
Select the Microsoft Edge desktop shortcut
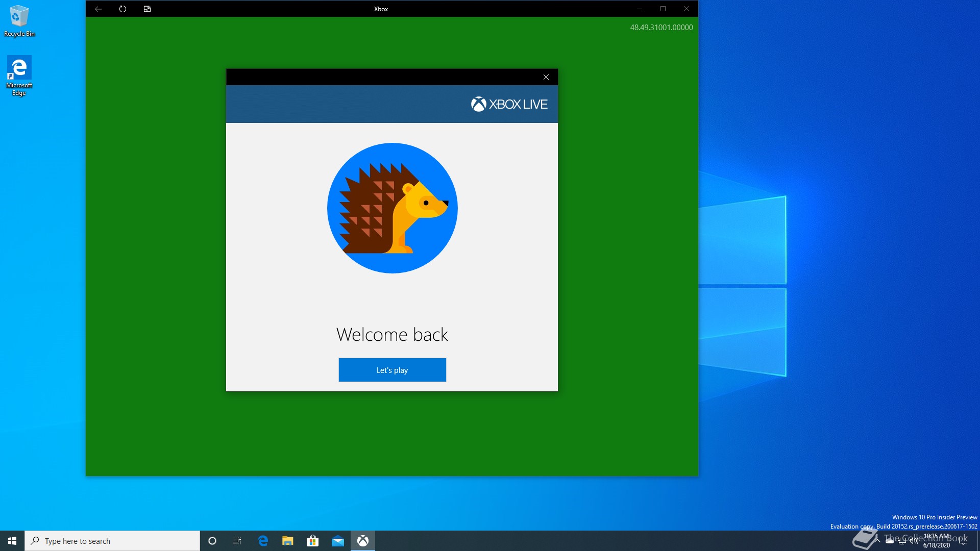pos(19,76)
